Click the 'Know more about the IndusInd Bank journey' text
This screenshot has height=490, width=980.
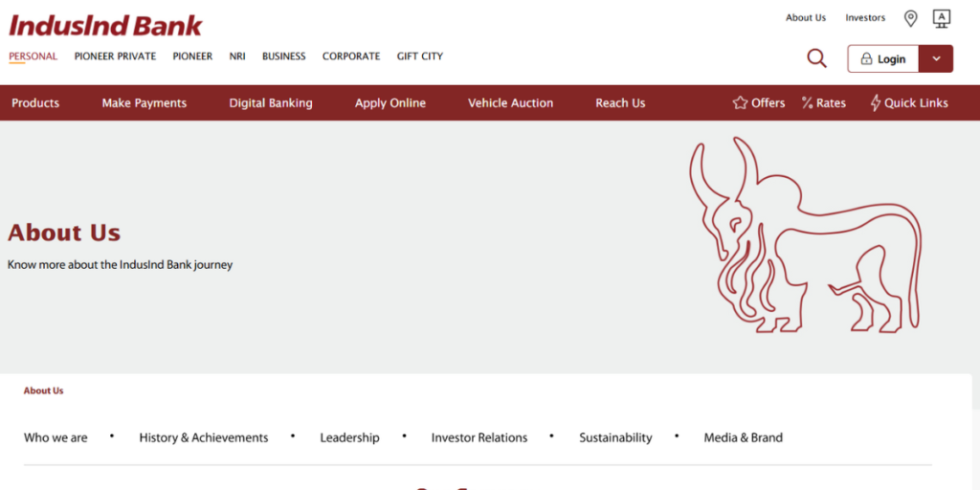120,264
